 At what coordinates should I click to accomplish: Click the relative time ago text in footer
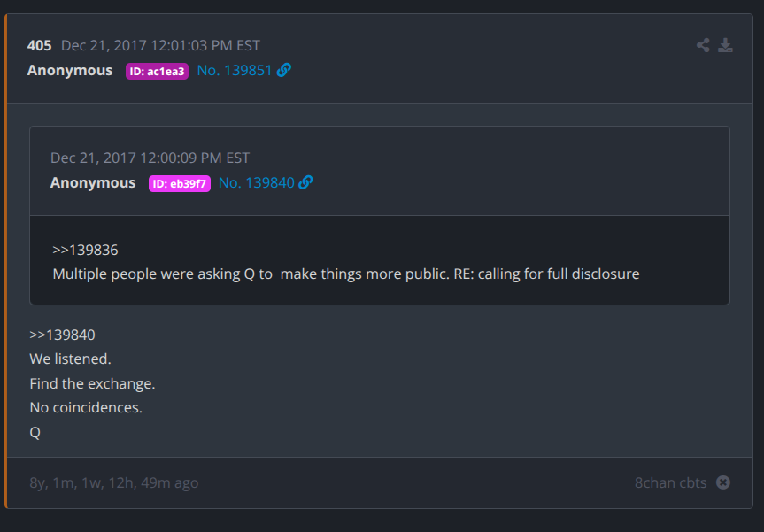(x=113, y=482)
